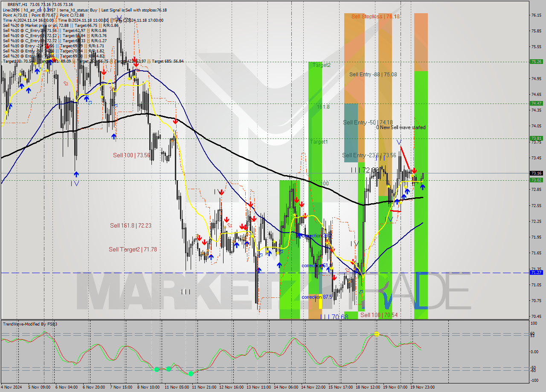546x392 pixels.
Task: Click the '0 New Sell wave started' annotation
Action: (x=401, y=127)
